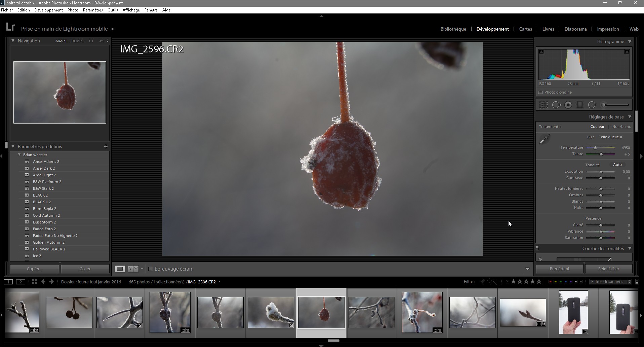This screenshot has height=347, width=644.
Task: Click the Exposition slider handle
Action: pos(601,172)
